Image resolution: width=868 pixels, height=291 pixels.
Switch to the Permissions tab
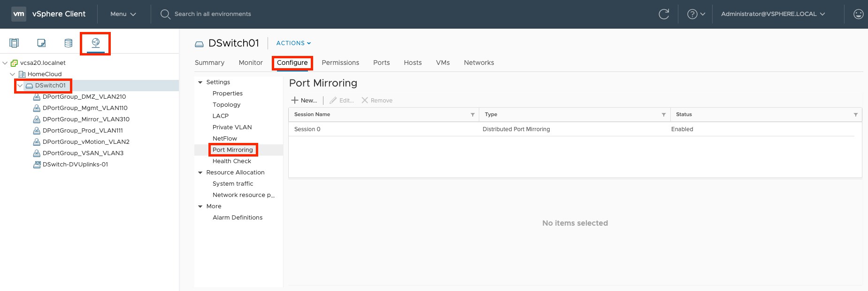340,63
